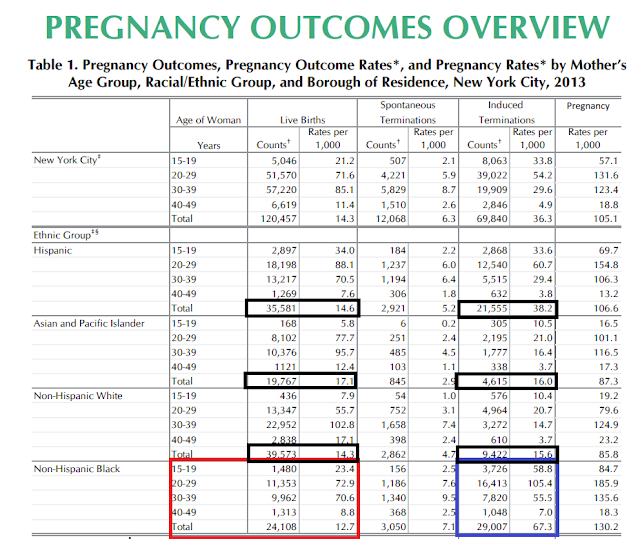Screen dimensions: 640x539
Task: Click the cell showing '57,220'
Action: (282, 190)
